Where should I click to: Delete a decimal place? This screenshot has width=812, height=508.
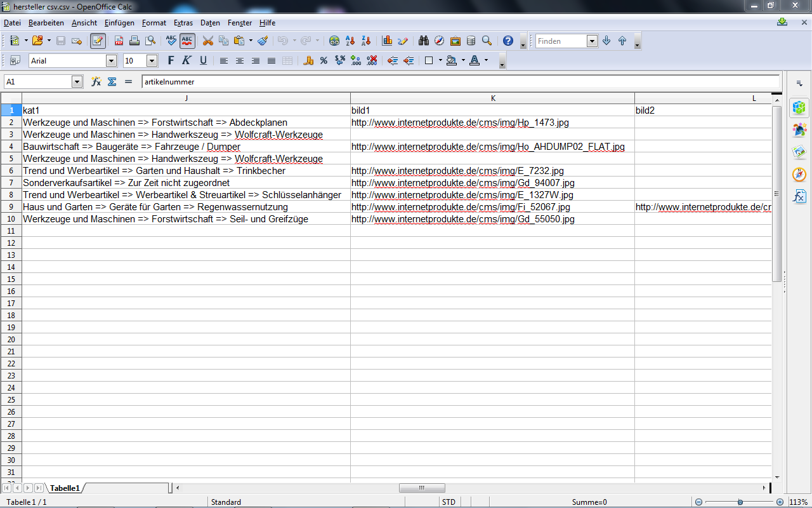click(x=372, y=60)
